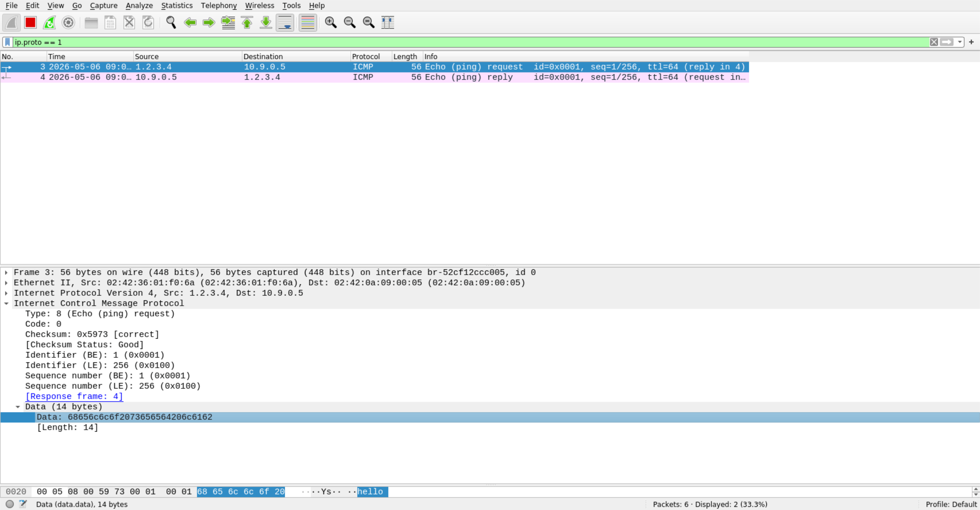Select Type: 8 Echo ping request field

point(100,314)
